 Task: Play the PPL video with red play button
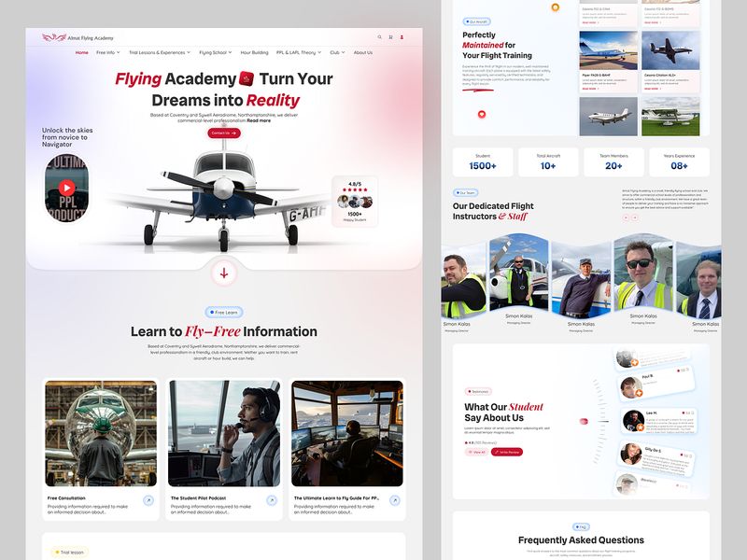[66, 188]
